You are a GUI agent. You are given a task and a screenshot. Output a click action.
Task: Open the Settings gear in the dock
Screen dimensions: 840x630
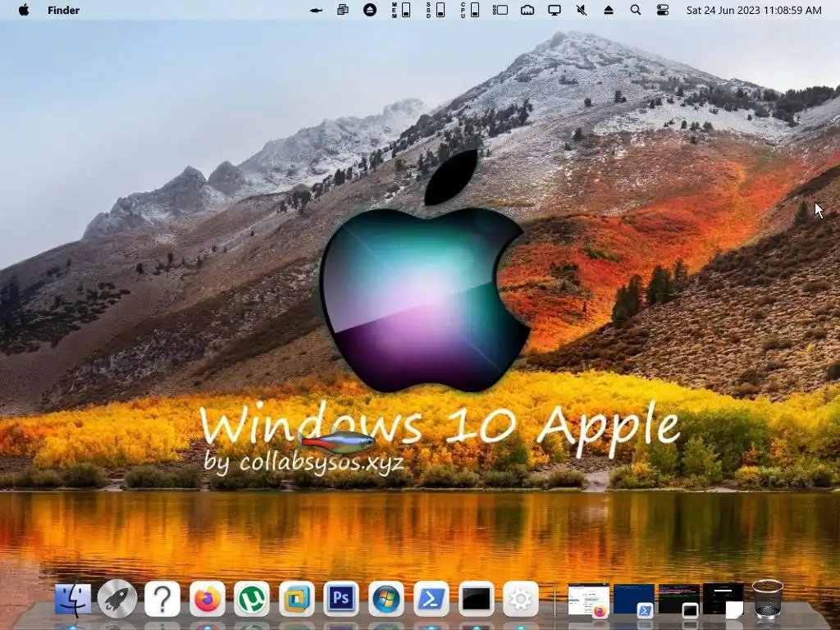click(x=521, y=599)
